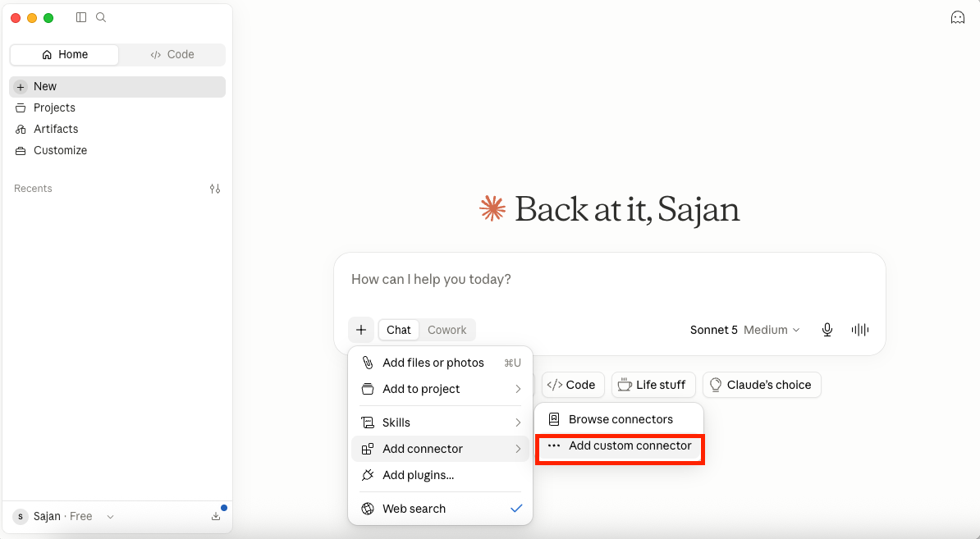The height and width of the screenshot is (539, 980).
Task: Open the Sajan Free account menu
Action: pos(64,517)
